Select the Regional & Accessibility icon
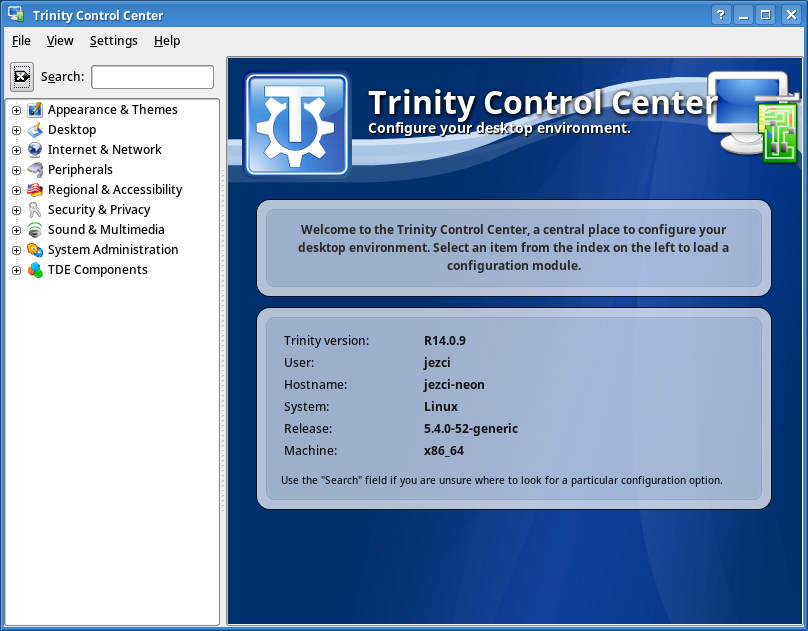The width and height of the screenshot is (808, 631). [x=35, y=189]
